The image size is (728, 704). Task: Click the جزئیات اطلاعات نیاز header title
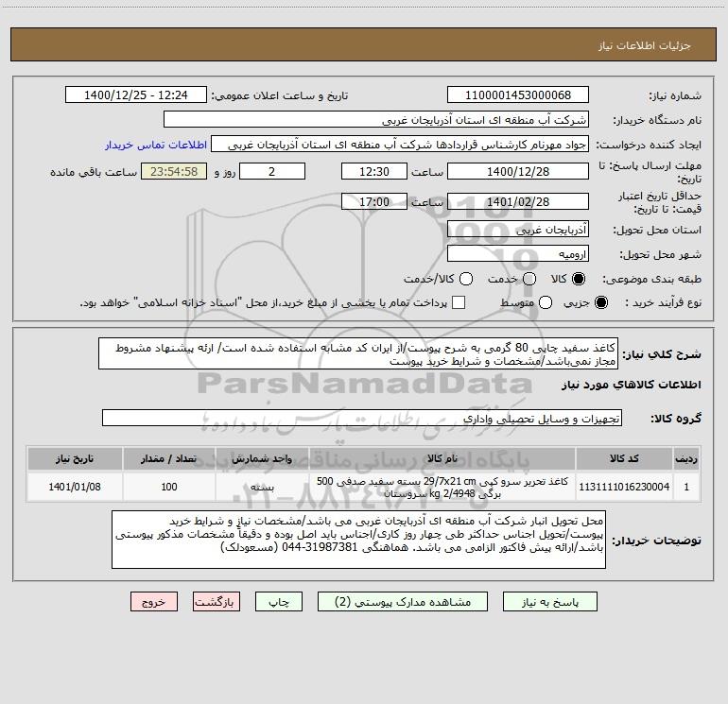point(644,45)
